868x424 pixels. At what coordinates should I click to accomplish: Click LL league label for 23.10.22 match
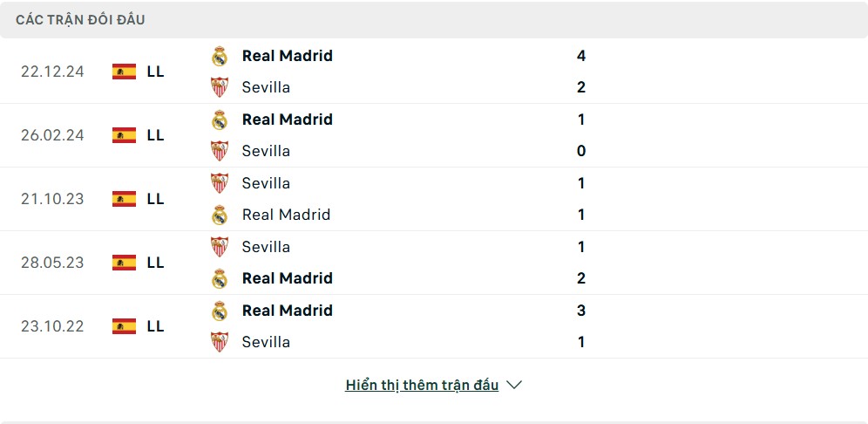coord(155,326)
